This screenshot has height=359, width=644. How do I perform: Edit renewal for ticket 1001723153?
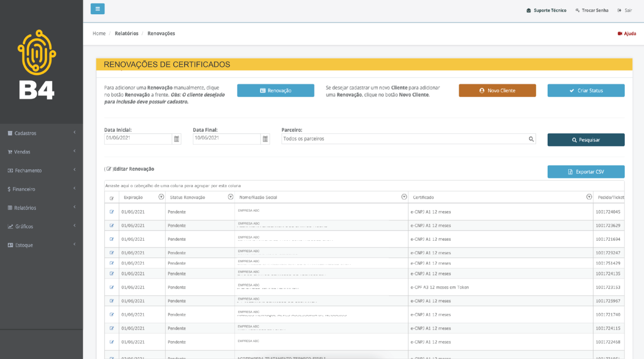(x=112, y=287)
